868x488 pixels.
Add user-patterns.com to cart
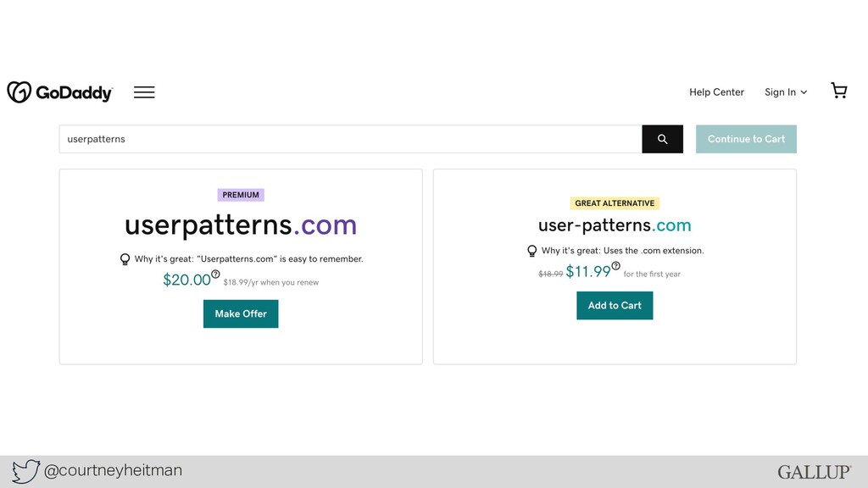click(615, 305)
